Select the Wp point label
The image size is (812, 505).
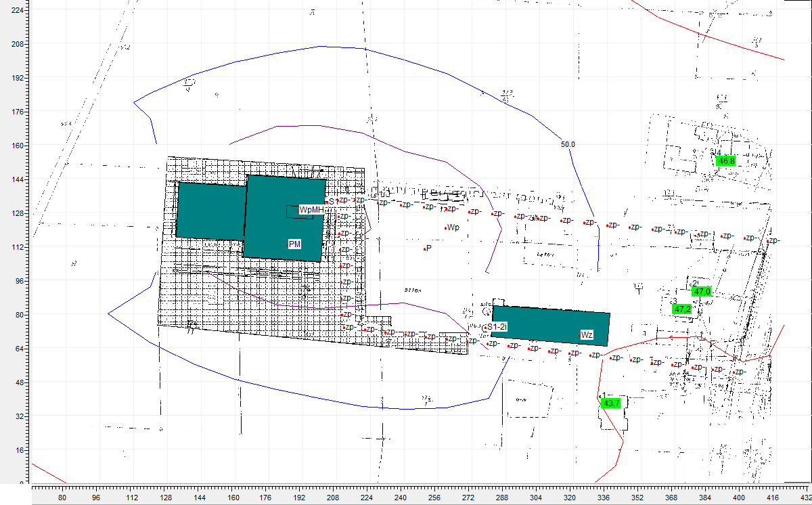tap(453, 227)
